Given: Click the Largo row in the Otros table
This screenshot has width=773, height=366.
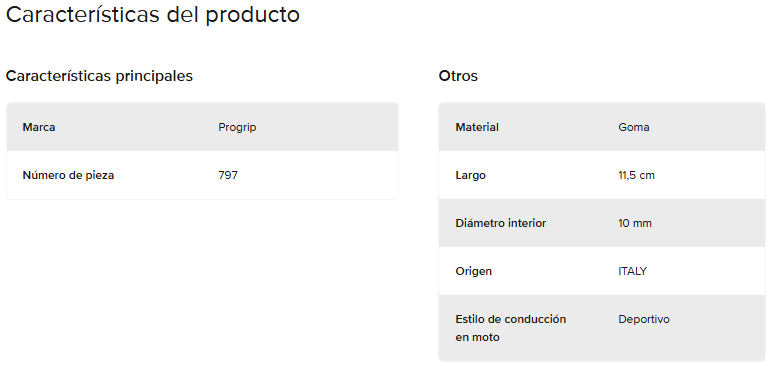Looking at the screenshot, I should coord(601,175).
